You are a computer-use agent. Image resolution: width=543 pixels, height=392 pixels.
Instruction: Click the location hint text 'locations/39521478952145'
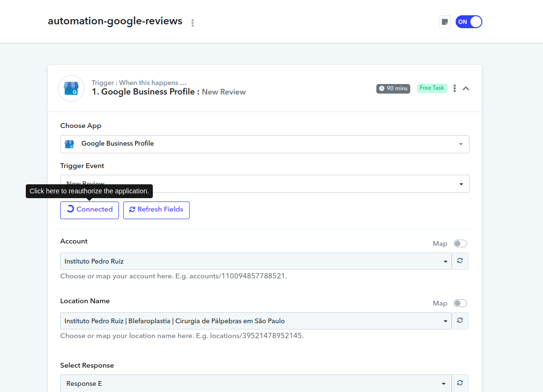tap(256, 336)
